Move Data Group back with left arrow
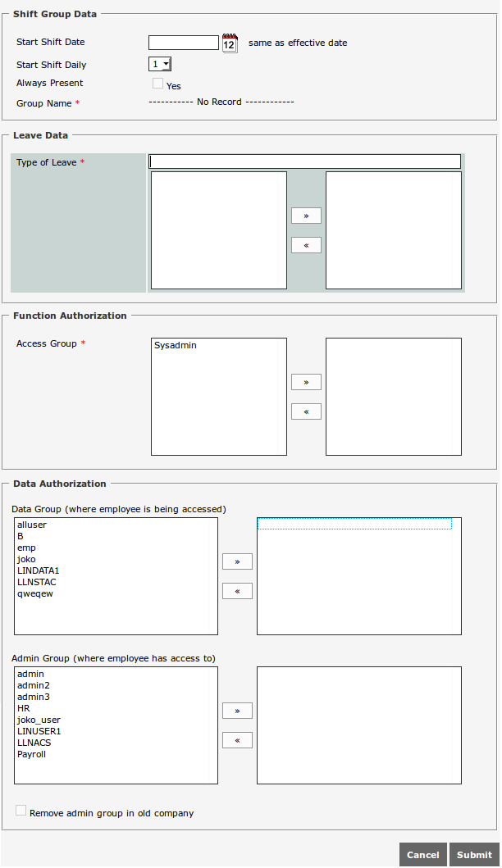 coord(237,591)
